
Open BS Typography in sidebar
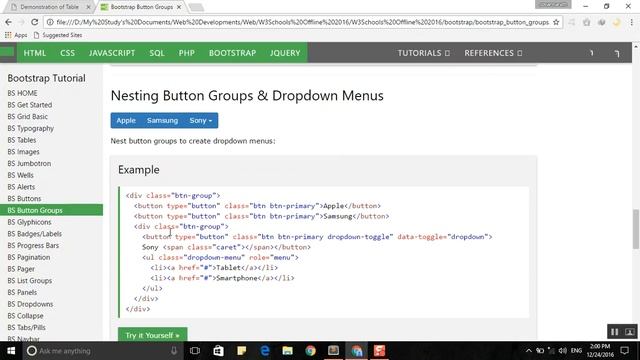pos(31,128)
